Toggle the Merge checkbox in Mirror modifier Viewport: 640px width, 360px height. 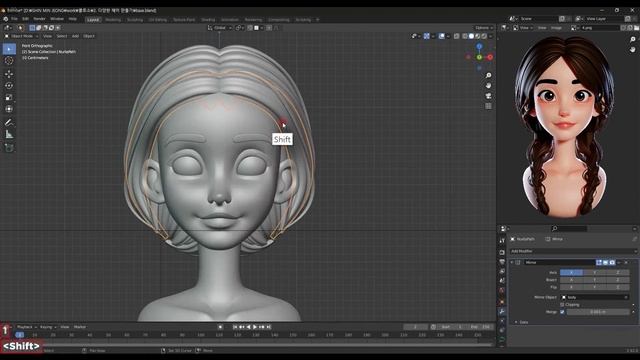562,312
